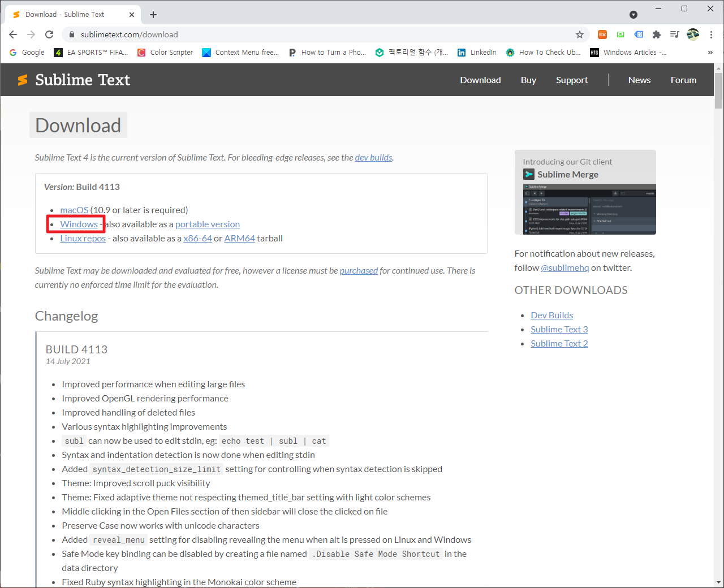
Task: Open the Windows Articles bookmark
Action: coord(628,53)
